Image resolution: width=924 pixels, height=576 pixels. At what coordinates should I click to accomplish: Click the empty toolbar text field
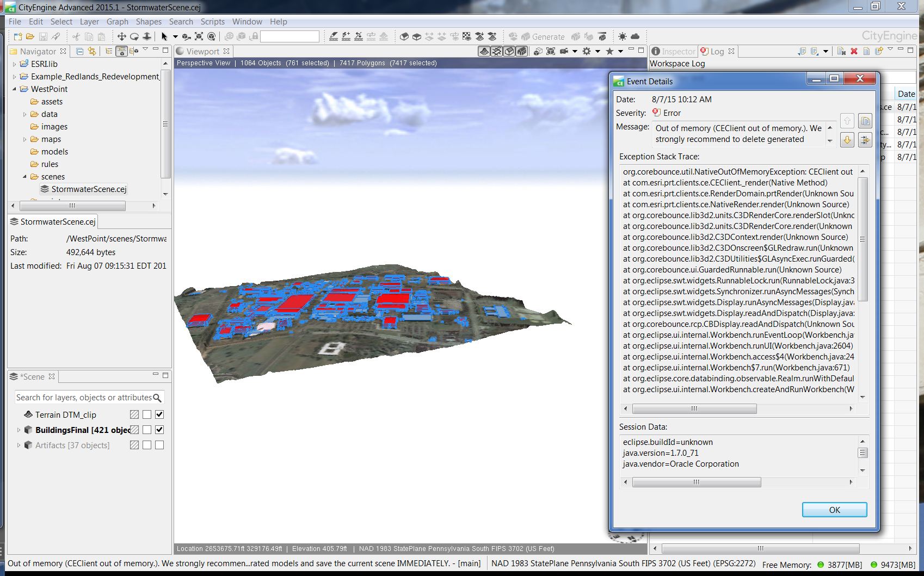coord(289,36)
